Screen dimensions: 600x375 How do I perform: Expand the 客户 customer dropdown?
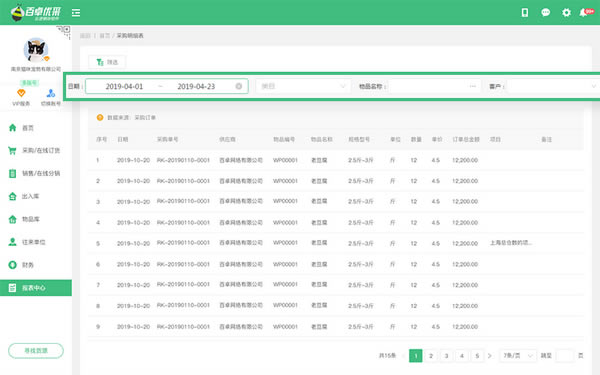click(553, 86)
